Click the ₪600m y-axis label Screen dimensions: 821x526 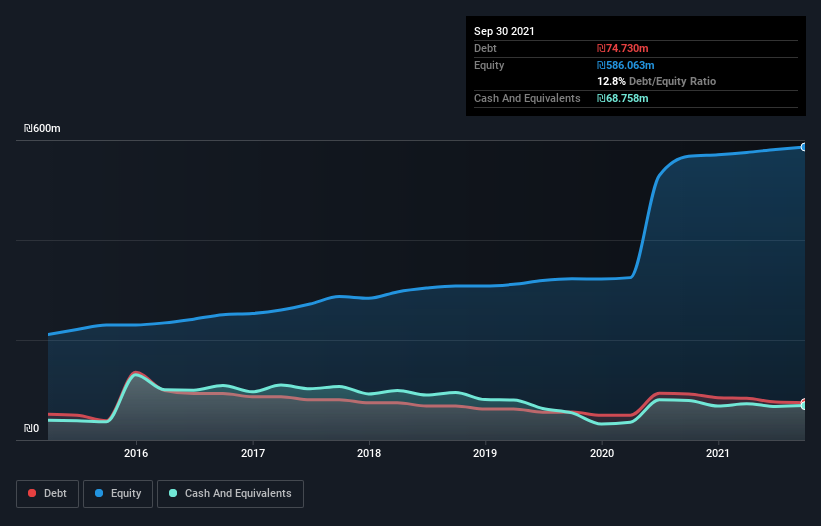pyautogui.click(x=42, y=128)
